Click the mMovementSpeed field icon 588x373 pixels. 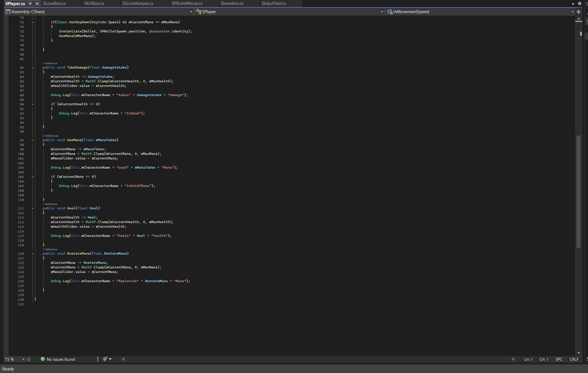[390, 12]
